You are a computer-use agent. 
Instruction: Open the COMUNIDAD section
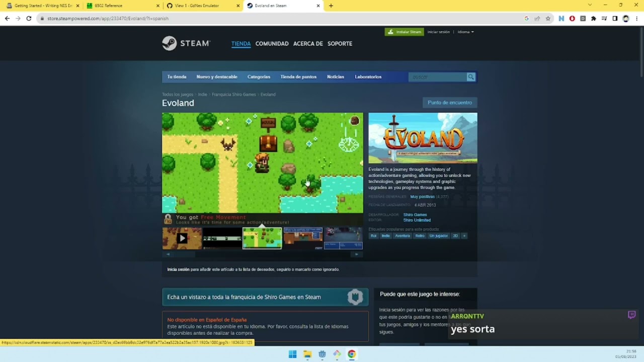point(272,44)
